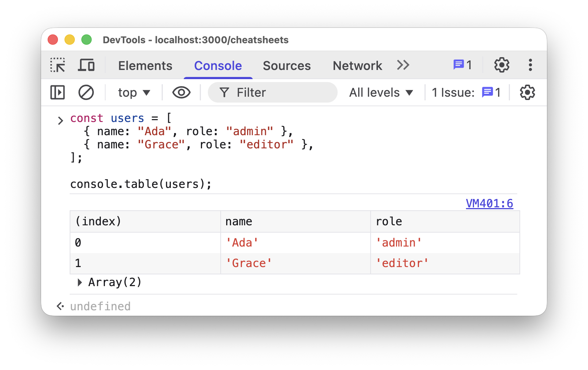Sort table by the (index) column header
Viewport: 588px width, 370px height.
click(146, 221)
